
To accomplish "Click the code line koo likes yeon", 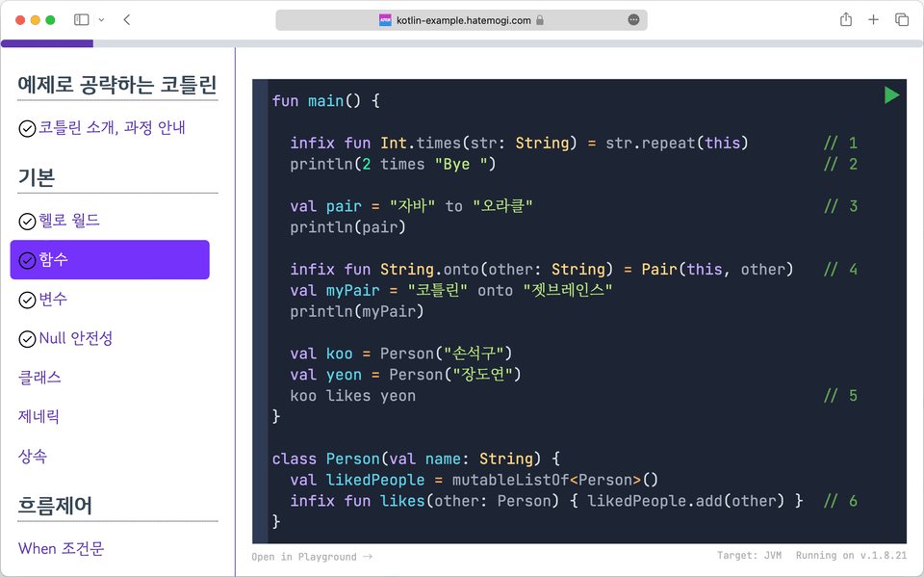I will click(x=352, y=396).
